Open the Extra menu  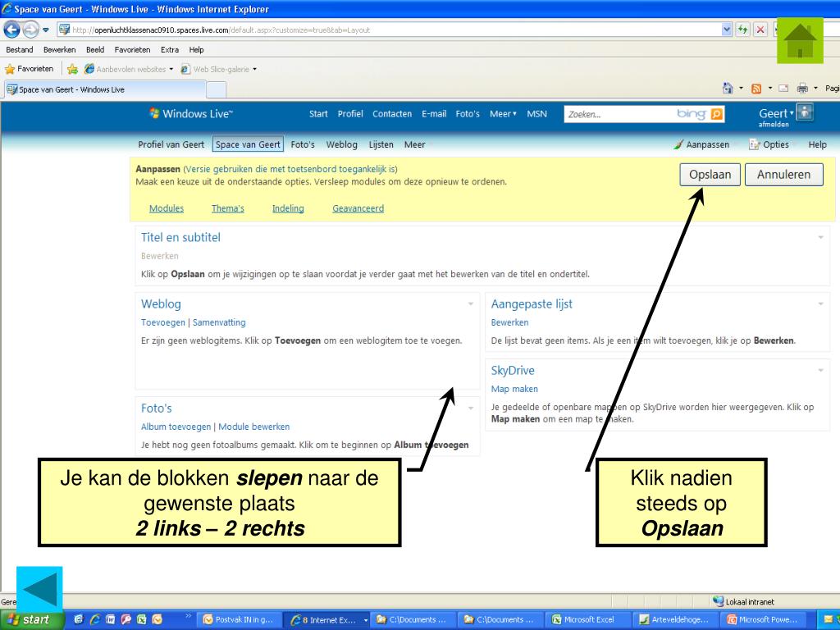pos(169,50)
